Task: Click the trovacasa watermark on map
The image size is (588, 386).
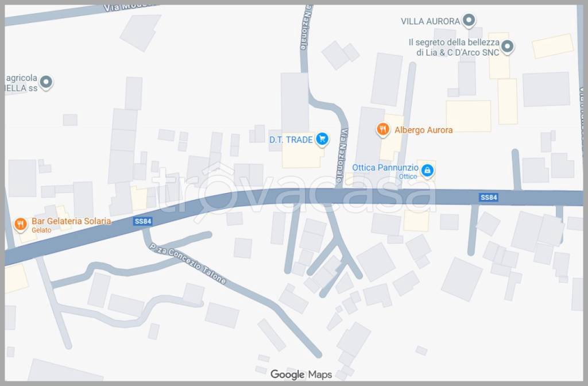Action: [294, 191]
